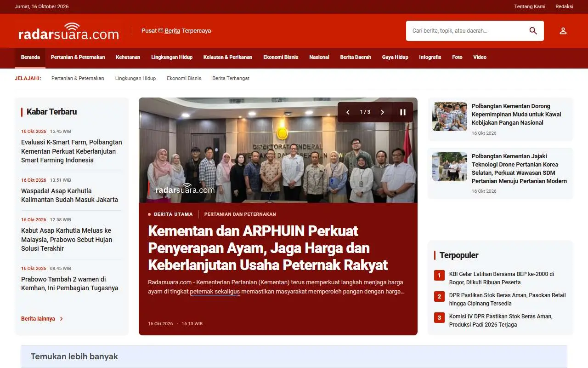Open Kabut Asap Karhutla Meluas article
This screenshot has width=588, height=368.
67,240
